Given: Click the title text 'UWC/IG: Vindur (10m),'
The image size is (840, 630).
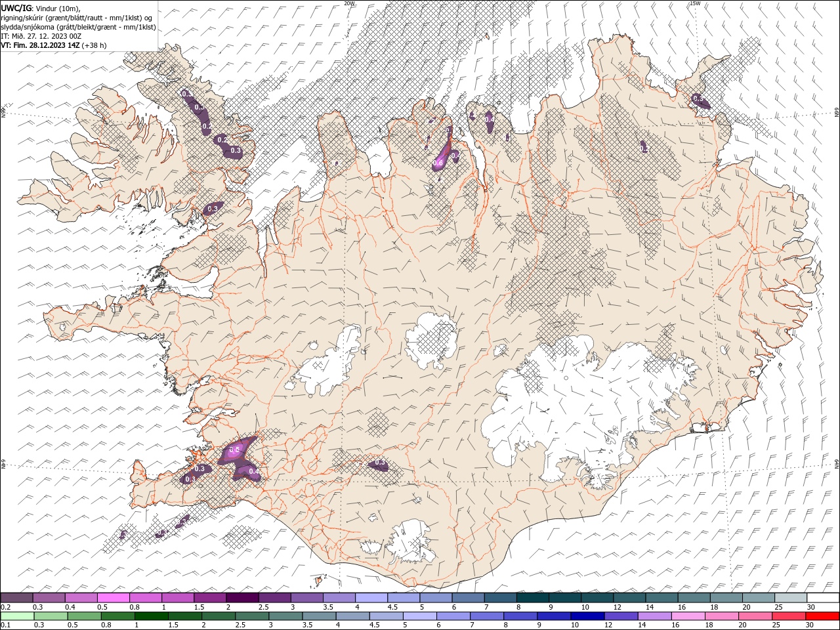Looking at the screenshot, I should pyautogui.click(x=40, y=7).
